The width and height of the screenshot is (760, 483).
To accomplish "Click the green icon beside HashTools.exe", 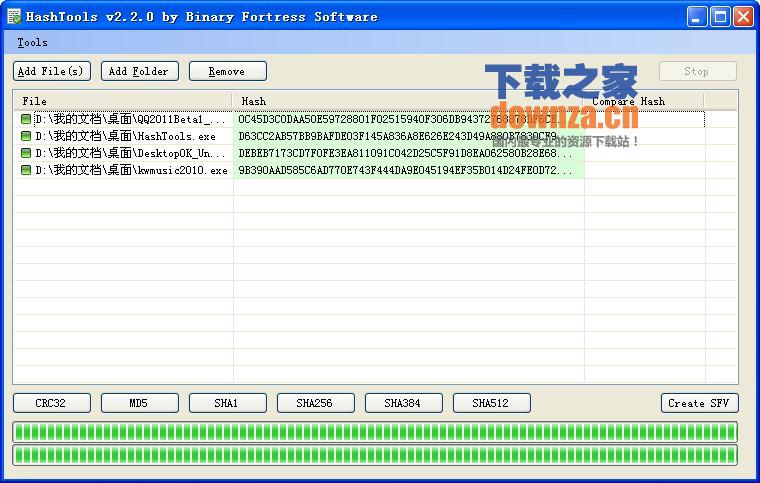I will click(x=26, y=136).
